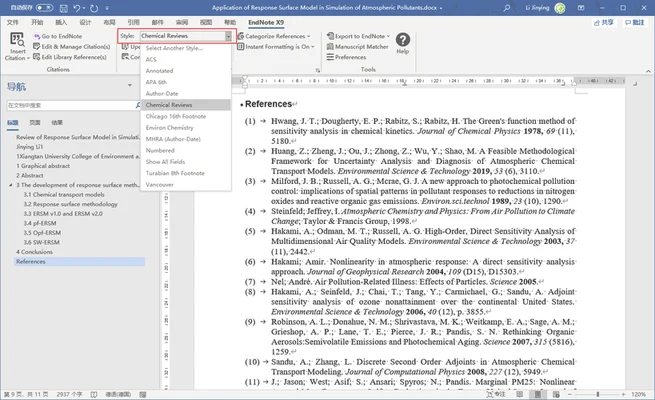Toggle the AutoSave switch
The image size is (655, 400).
point(44,8)
